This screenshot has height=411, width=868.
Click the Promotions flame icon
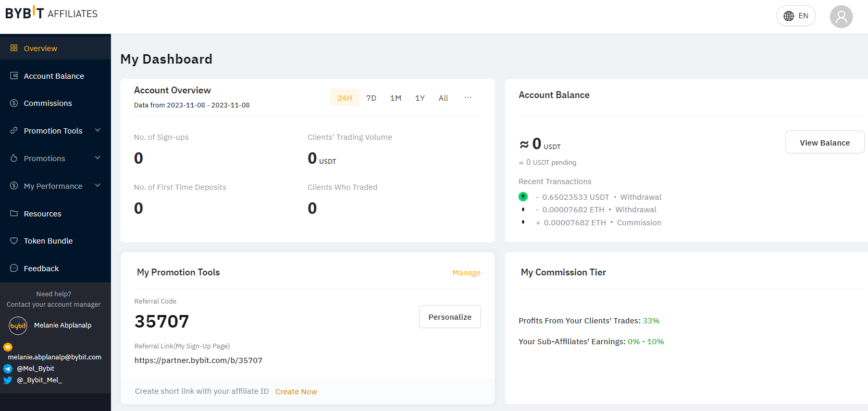click(x=14, y=158)
